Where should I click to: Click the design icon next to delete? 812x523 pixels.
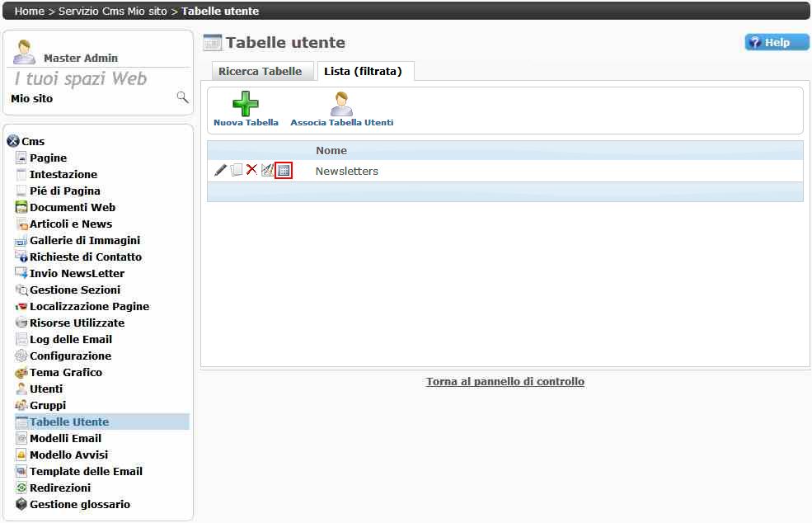click(267, 171)
